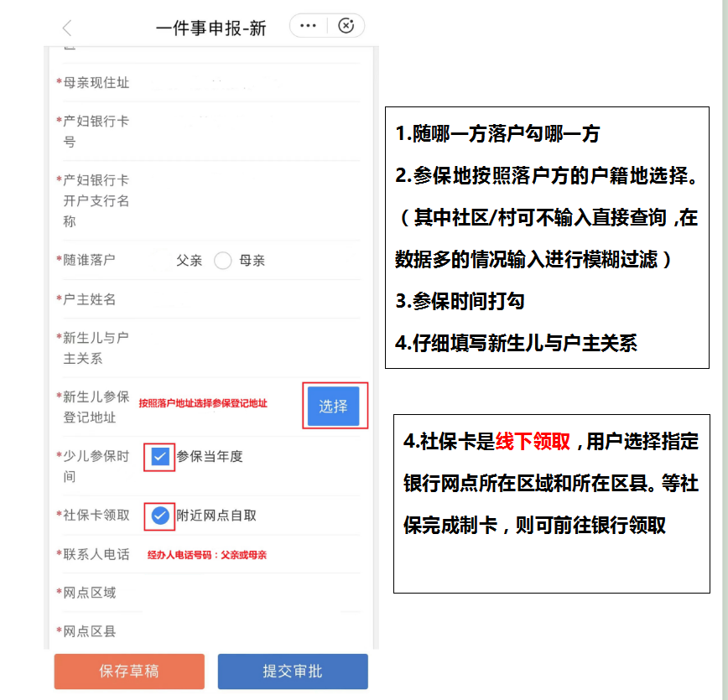Screen dimensions: 728x700
Task: Click the close circle icon top right
Action: click(x=346, y=26)
